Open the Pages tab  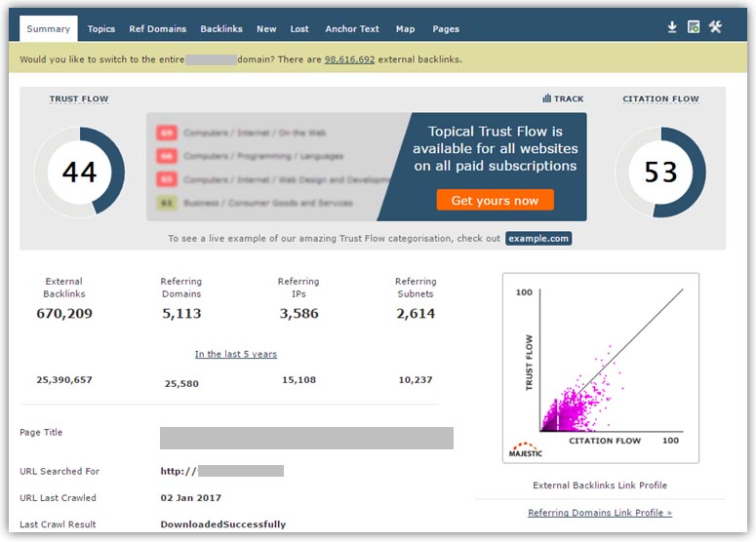(x=446, y=29)
